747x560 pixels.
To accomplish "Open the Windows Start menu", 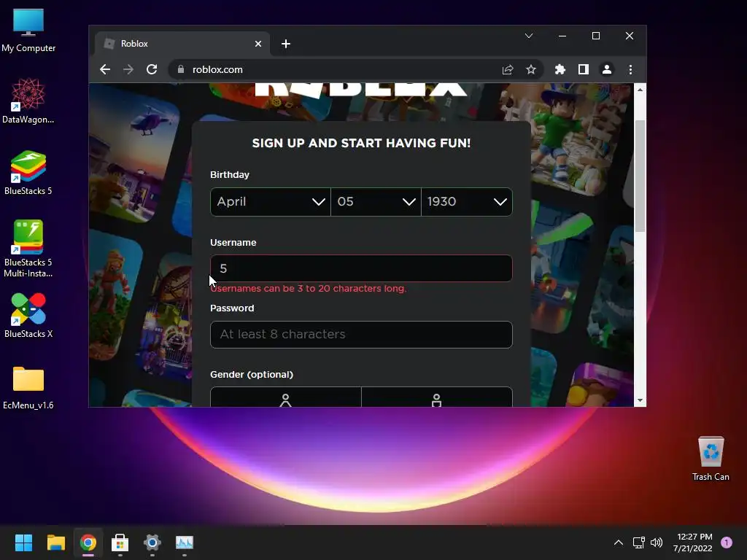I will [23, 542].
